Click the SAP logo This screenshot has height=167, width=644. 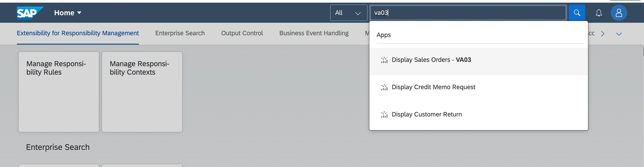pos(30,13)
